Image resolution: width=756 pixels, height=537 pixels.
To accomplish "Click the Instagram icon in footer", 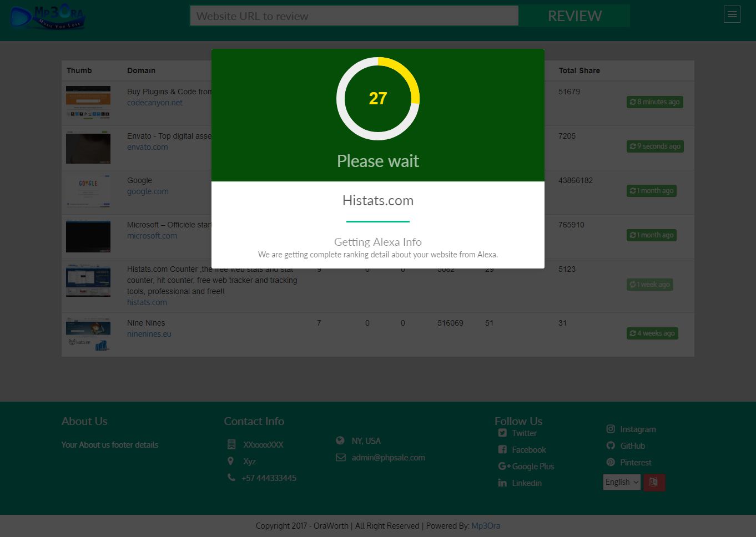I will click(611, 429).
